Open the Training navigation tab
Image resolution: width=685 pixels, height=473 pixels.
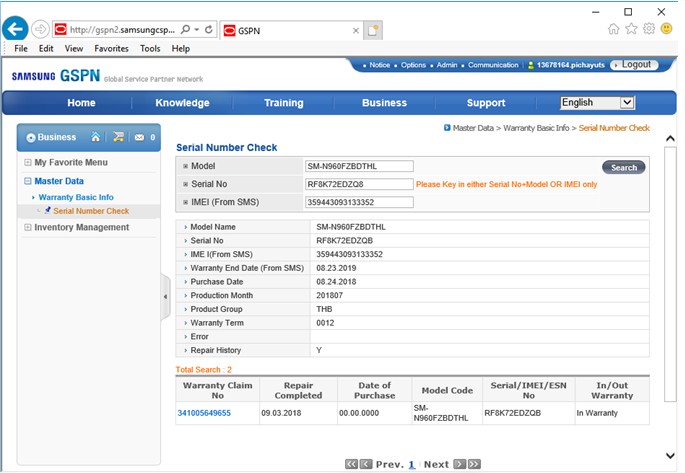[x=284, y=103]
